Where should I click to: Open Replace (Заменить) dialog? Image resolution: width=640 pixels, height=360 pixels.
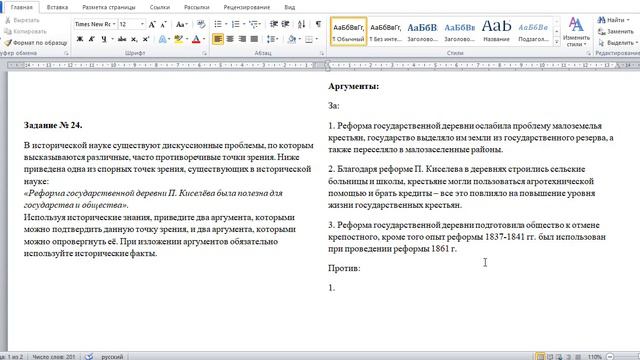[x=616, y=31]
